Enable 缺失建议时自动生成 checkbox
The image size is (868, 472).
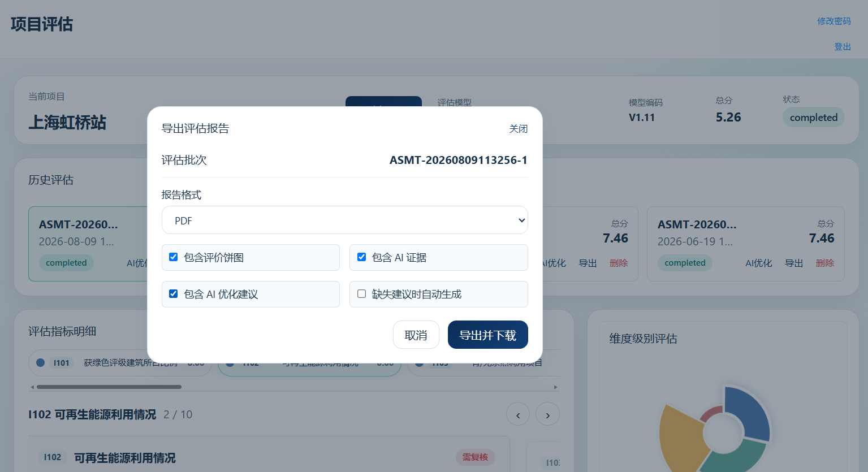pos(362,294)
